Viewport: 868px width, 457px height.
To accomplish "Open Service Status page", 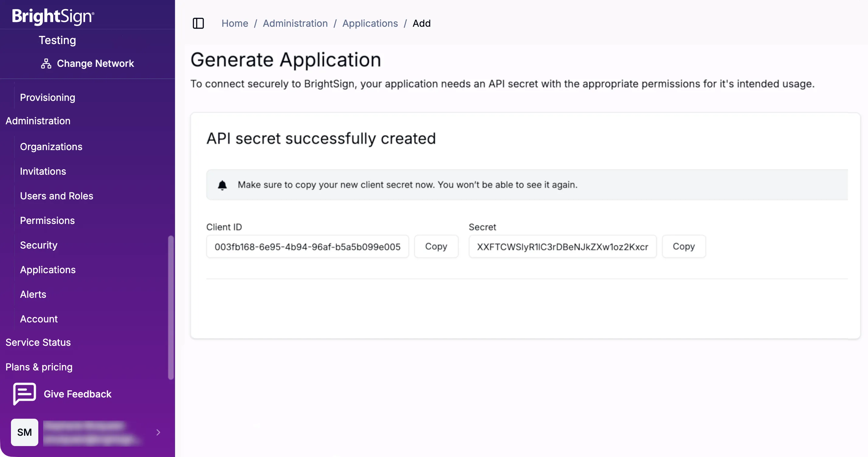I will point(38,342).
